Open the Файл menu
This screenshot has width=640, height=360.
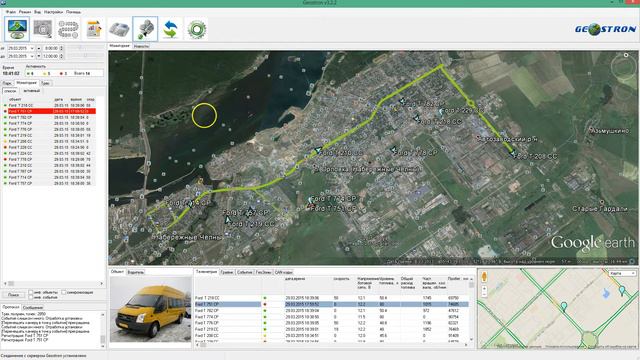[11, 12]
